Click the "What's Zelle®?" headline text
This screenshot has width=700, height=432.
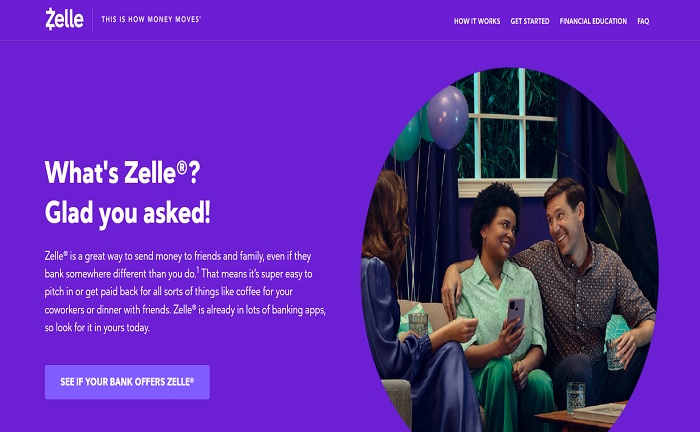(123, 172)
